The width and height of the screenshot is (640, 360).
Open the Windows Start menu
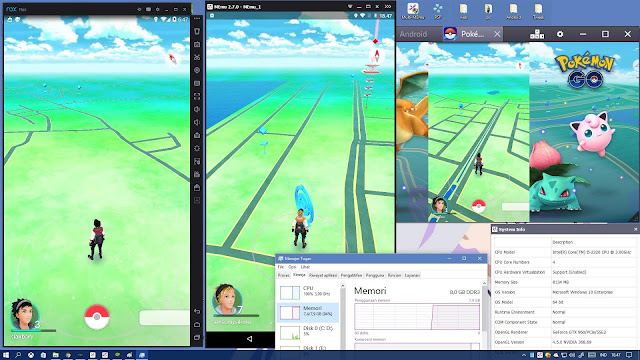(x=6, y=355)
